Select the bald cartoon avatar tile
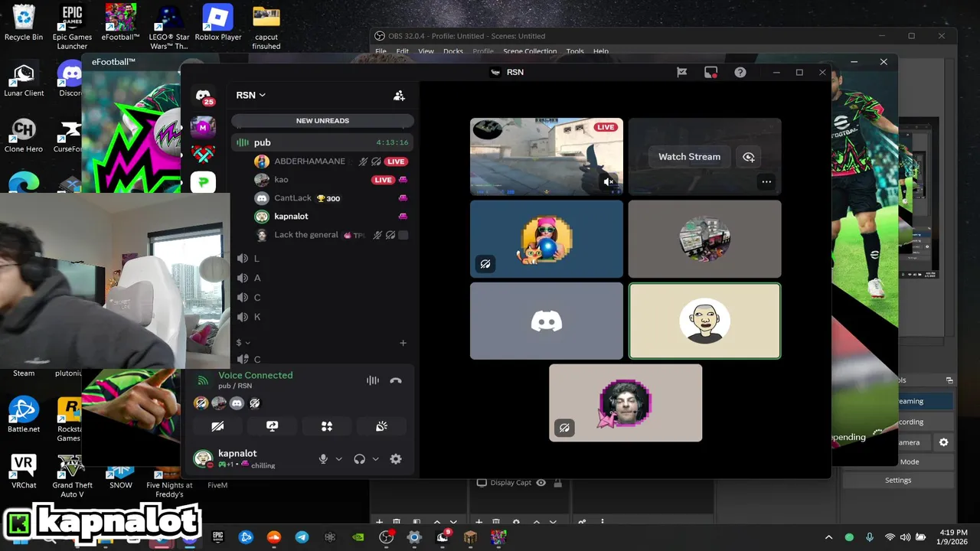This screenshot has height=551, width=980. tap(704, 321)
